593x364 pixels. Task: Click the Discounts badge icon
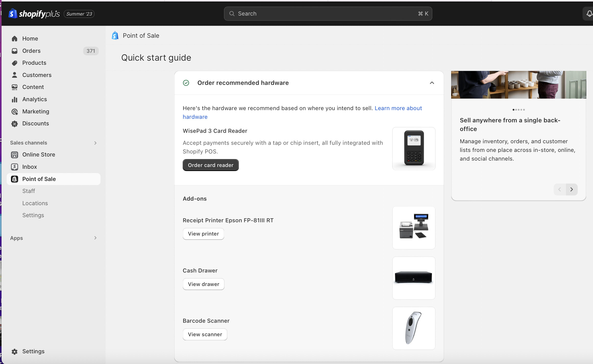pyautogui.click(x=15, y=124)
